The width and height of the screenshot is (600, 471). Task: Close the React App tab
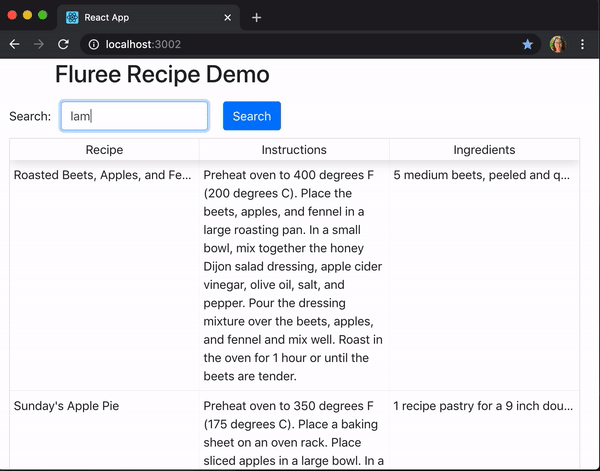click(x=227, y=18)
